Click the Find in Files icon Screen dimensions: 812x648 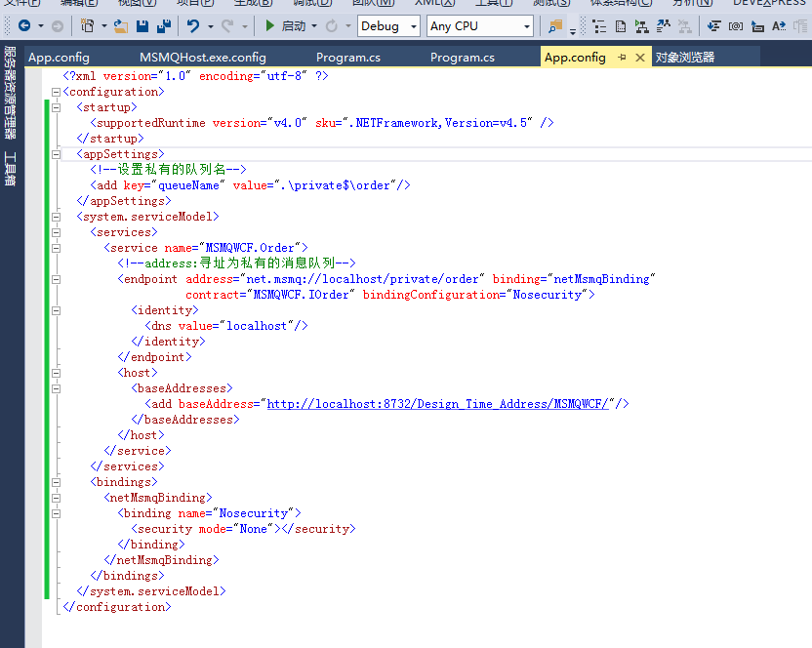pos(555,26)
